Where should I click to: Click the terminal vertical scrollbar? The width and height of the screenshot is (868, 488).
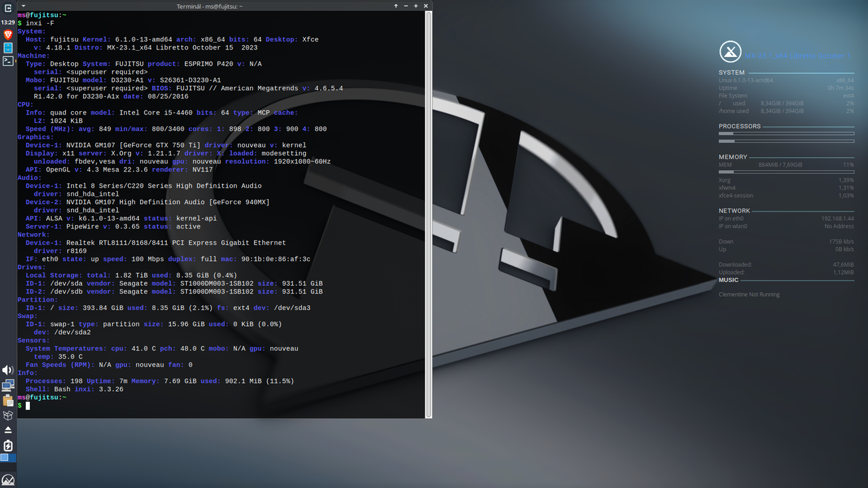click(429, 214)
